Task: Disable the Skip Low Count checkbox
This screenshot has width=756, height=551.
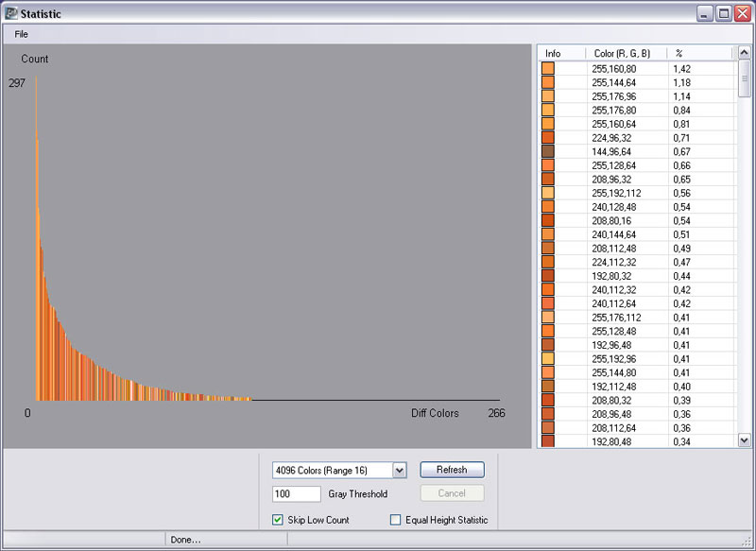Action: coord(278,520)
